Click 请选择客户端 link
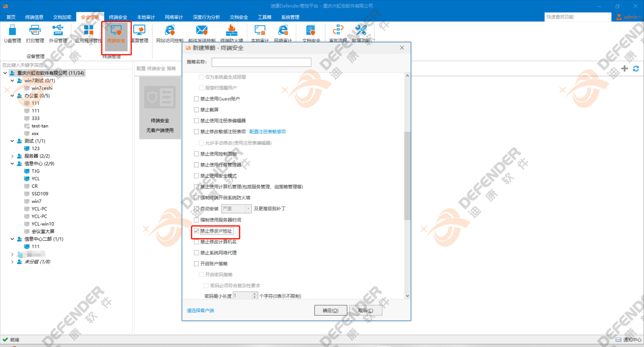Viewport: 644px width, 347px height. [200, 310]
